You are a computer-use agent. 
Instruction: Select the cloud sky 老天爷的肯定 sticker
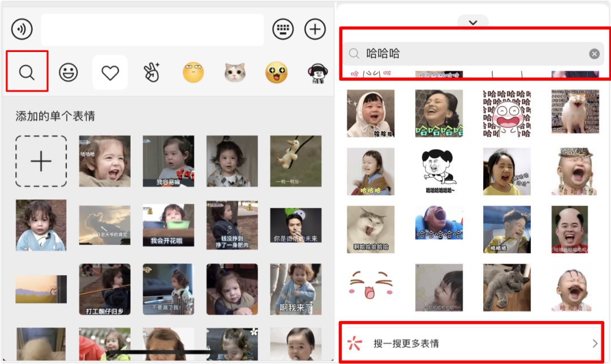pos(105,225)
